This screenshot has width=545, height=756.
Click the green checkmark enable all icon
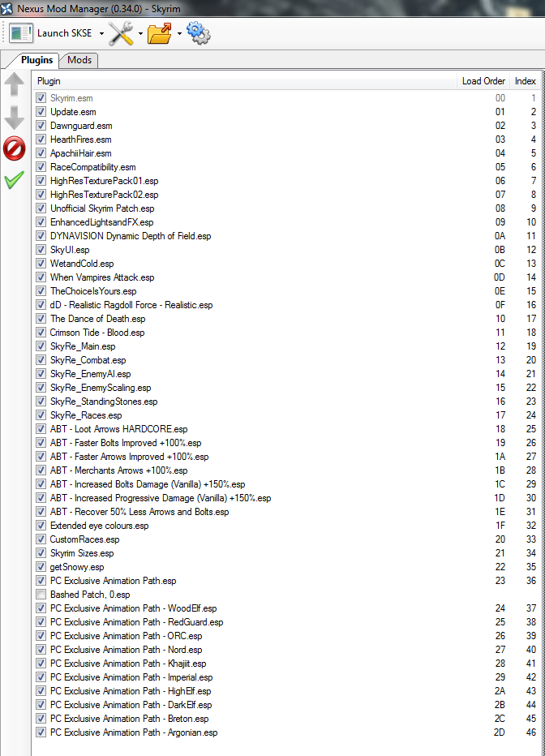15,180
